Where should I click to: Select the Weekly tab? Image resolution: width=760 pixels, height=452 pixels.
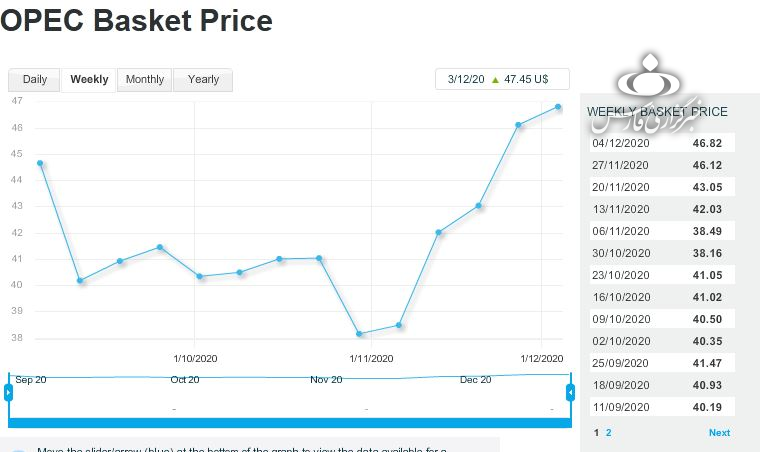(x=89, y=80)
